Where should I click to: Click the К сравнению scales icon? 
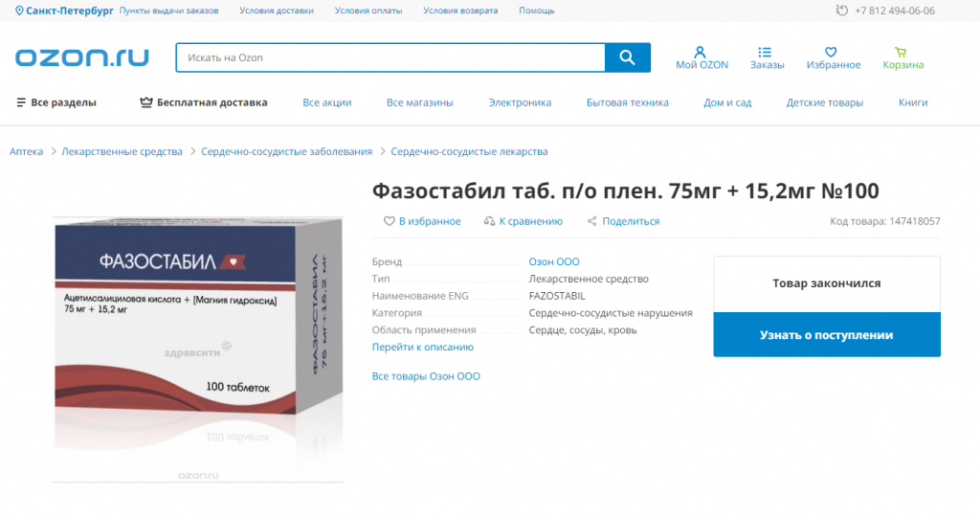click(x=489, y=221)
